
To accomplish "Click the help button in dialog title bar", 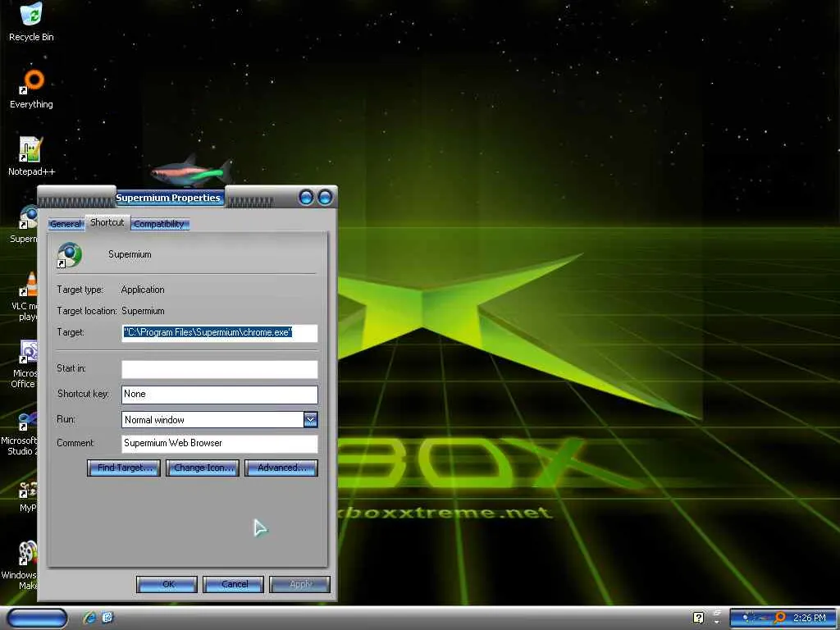I will tap(307, 198).
